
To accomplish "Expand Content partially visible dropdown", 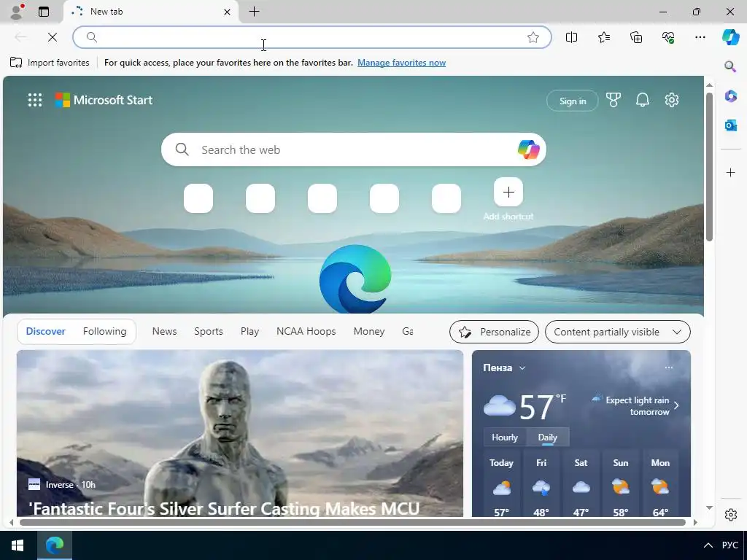I will 617,332.
